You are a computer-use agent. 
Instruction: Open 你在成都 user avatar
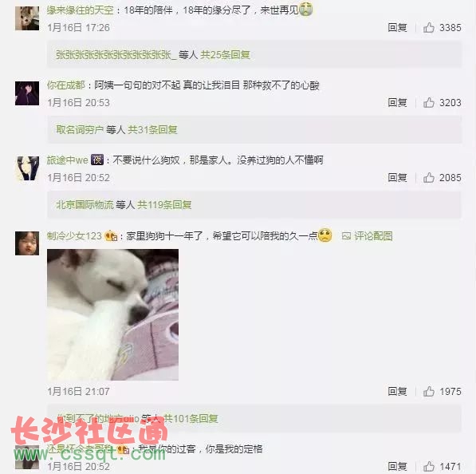[x=27, y=93]
